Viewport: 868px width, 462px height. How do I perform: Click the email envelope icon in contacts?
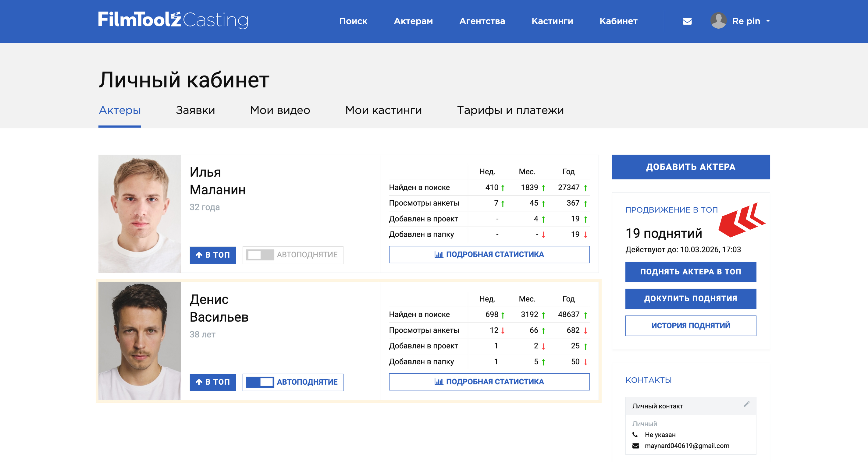[x=635, y=446]
